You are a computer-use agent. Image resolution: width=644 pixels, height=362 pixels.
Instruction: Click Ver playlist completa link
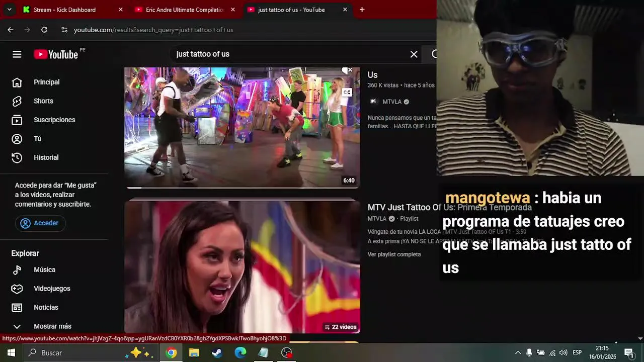click(394, 254)
